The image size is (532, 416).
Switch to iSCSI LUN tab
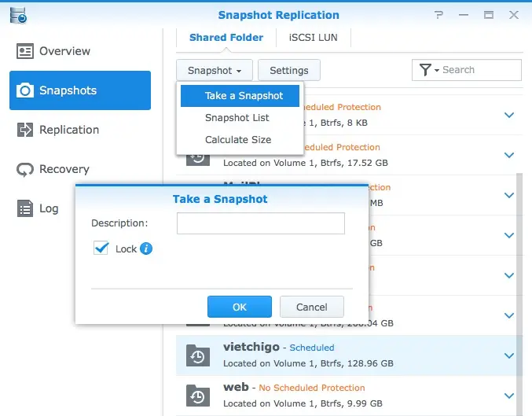pos(314,38)
